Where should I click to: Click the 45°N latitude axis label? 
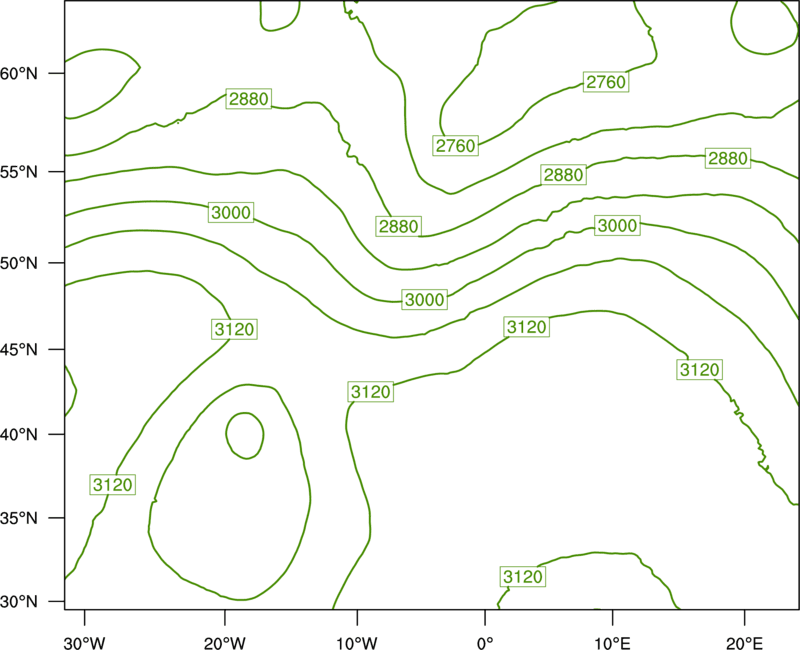pos(19,349)
